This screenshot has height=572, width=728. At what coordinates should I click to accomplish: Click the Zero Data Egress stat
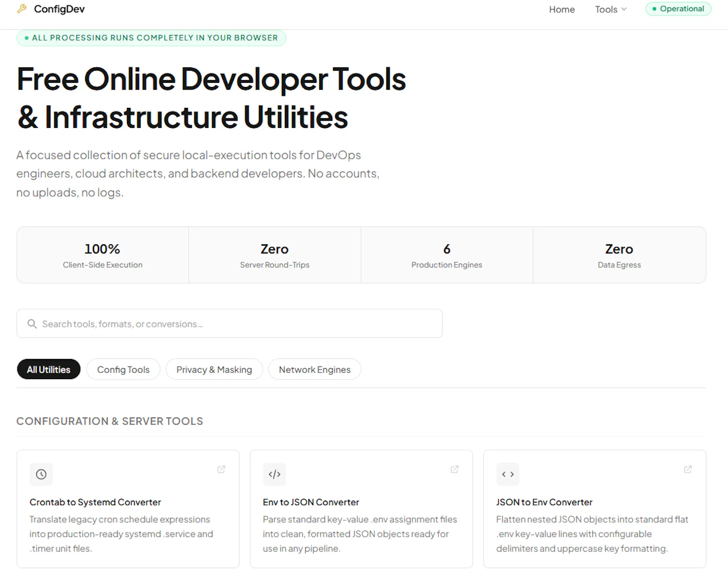point(619,255)
